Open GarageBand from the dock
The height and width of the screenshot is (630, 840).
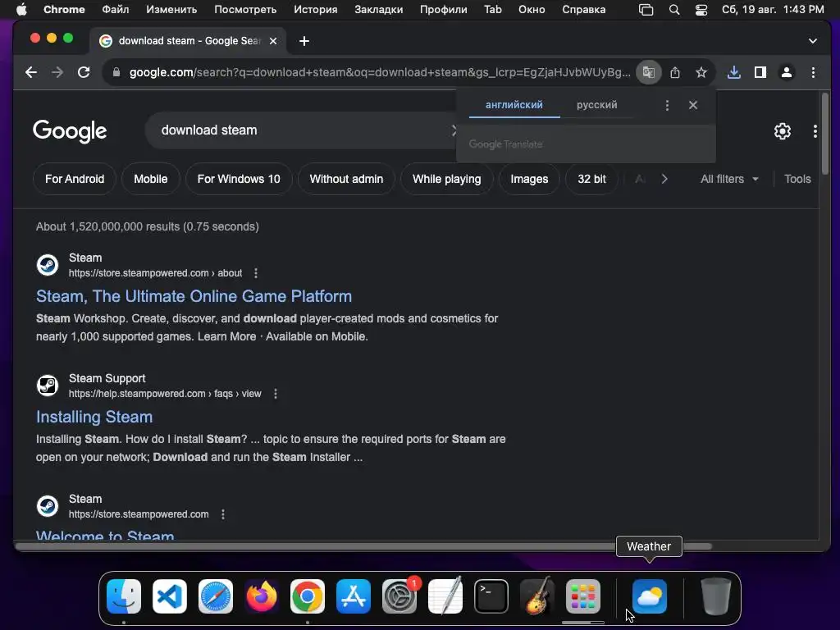coord(537,596)
